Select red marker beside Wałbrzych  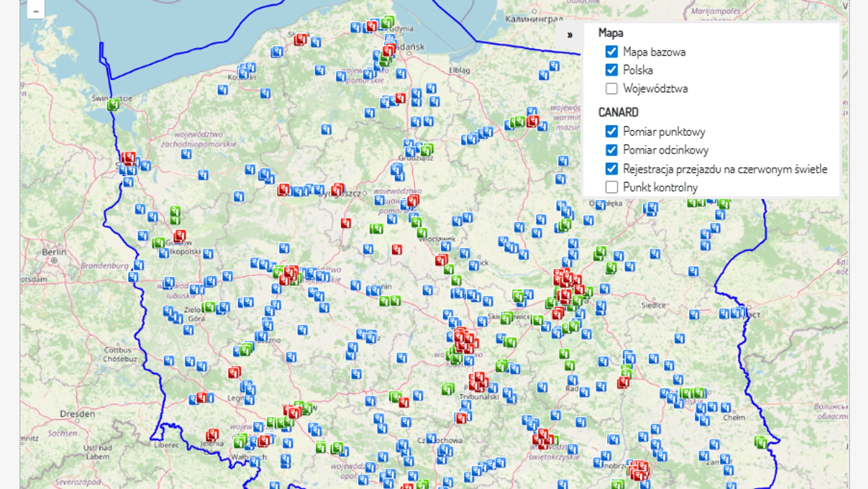tap(264, 441)
